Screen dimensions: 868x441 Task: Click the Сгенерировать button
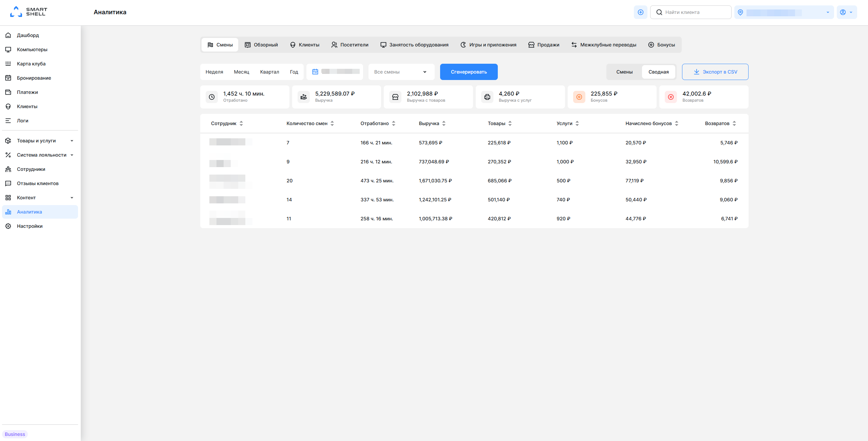(x=469, y=72)
